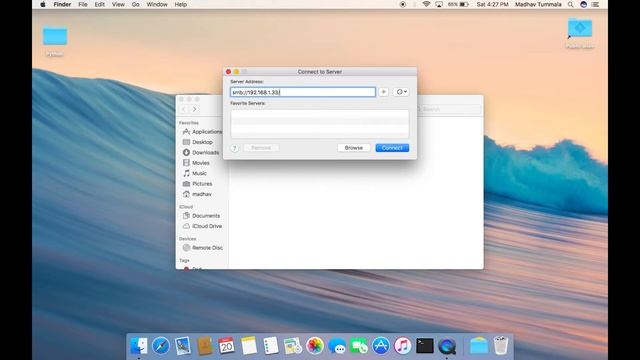Go back in Finder window

pos(184,109)
